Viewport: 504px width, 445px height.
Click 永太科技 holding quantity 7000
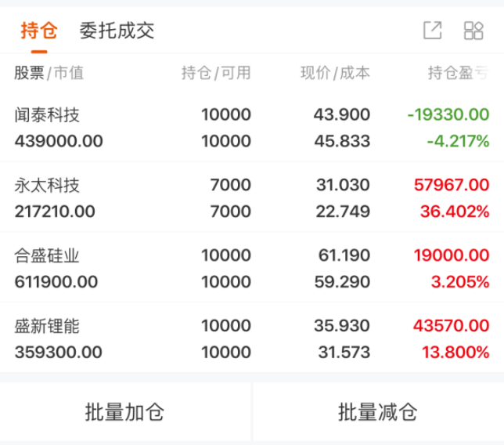pyautogui.click(x=230, y=185)
